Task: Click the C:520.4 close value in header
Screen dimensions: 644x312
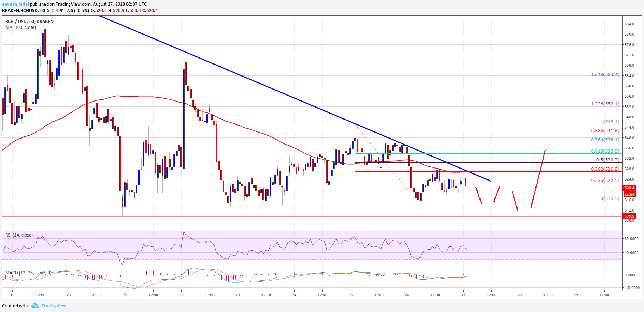Action: [x=150, y=11]
